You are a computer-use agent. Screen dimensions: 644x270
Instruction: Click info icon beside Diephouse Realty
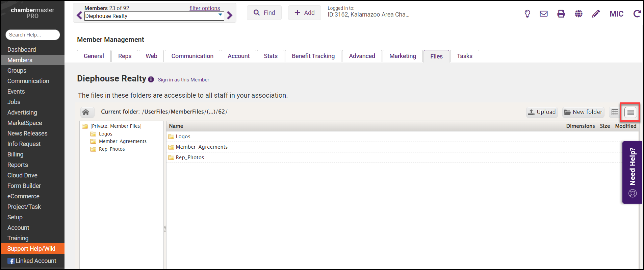tap(151, 79)
